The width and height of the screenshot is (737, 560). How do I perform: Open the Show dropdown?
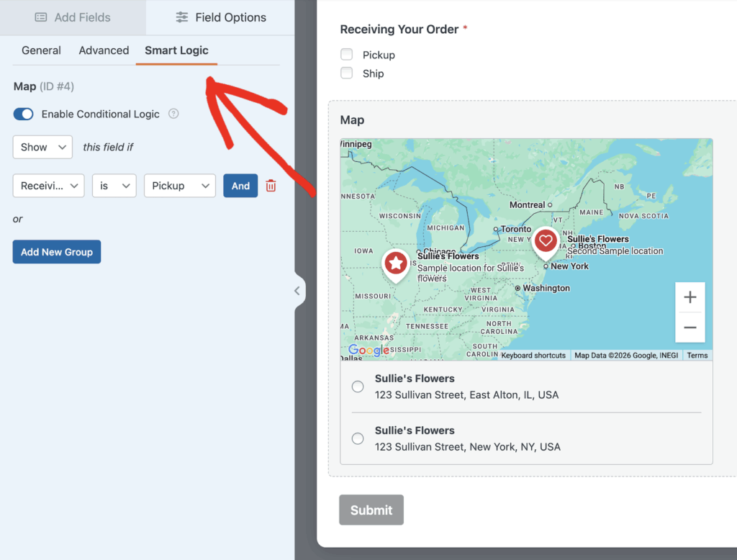pos(42,147)
